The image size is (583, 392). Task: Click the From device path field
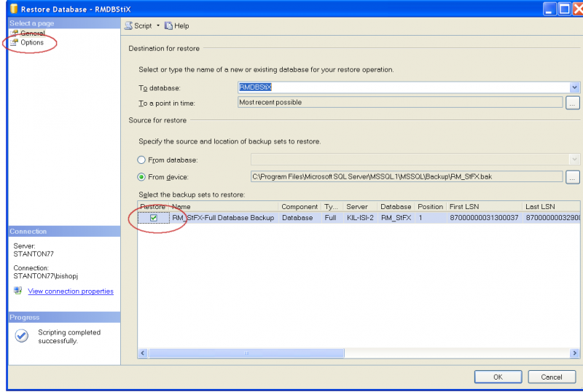pos(407,176)
